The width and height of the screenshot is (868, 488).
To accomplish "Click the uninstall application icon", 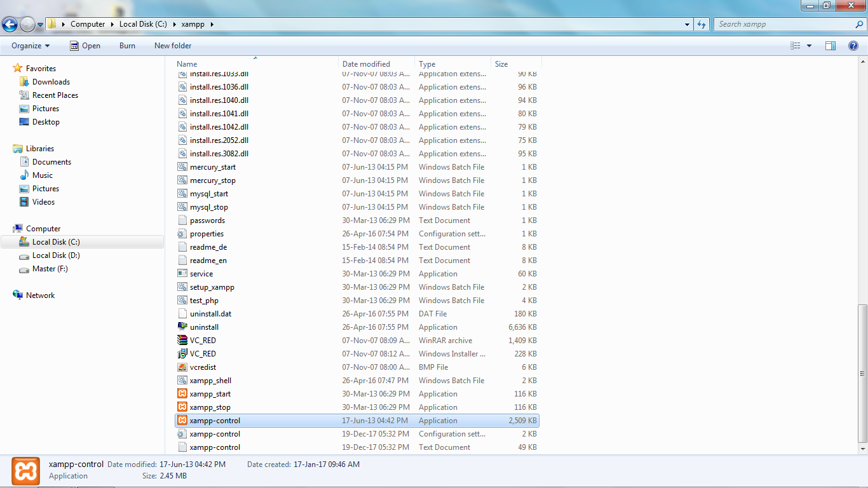I will pos(182,327).
